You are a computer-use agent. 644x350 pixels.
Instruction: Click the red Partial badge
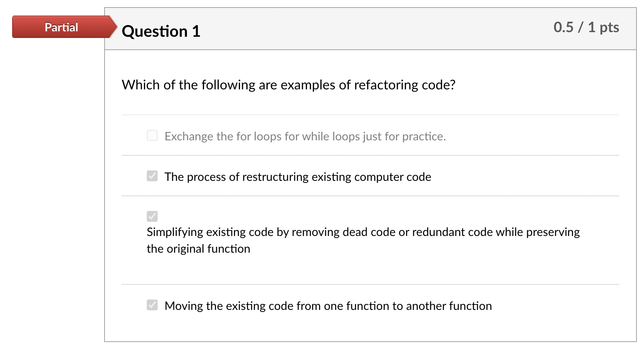click(61, 27)
